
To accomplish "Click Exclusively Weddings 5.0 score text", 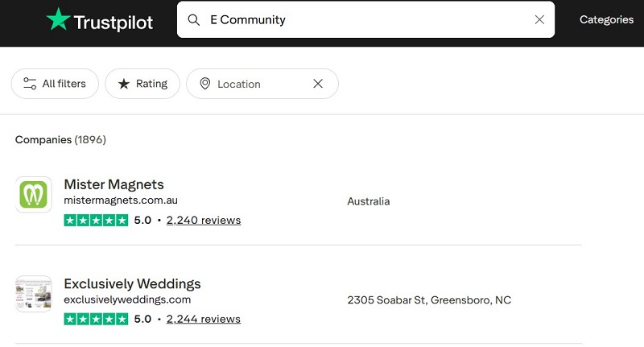I will coord(143,319).
